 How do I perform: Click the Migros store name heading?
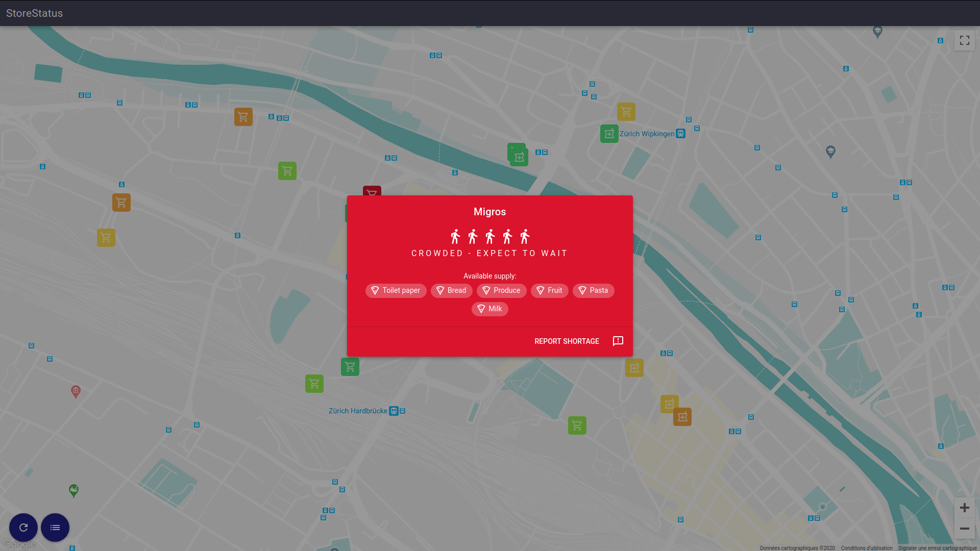point(490,212)
